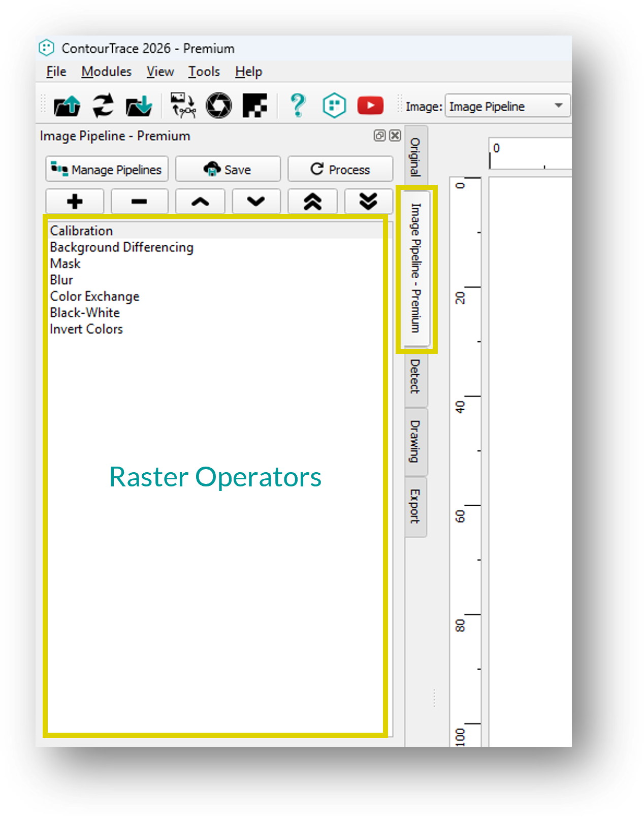This screenshot has height=819, width=644.
Task: Click the camera aperture icon
Action: coord(218,106)
